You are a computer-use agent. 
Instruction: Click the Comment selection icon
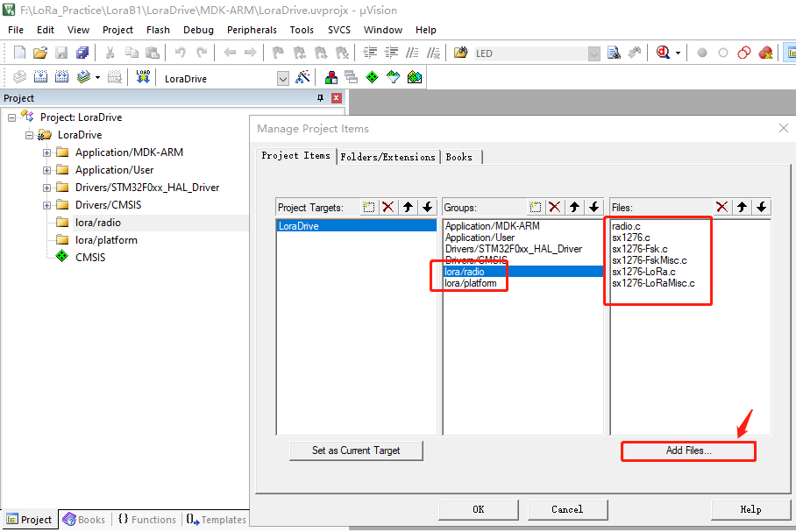pos(412,53)
